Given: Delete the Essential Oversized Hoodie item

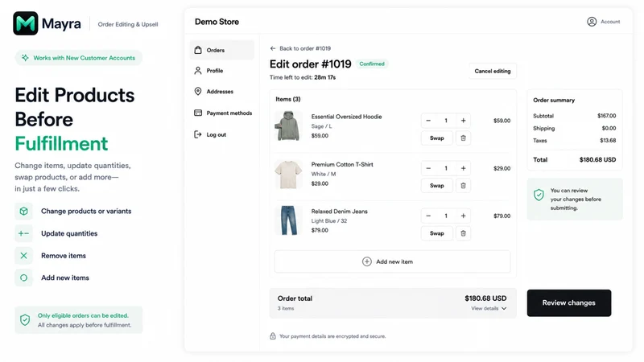Looking at the screenshot, I should point(464,138).
